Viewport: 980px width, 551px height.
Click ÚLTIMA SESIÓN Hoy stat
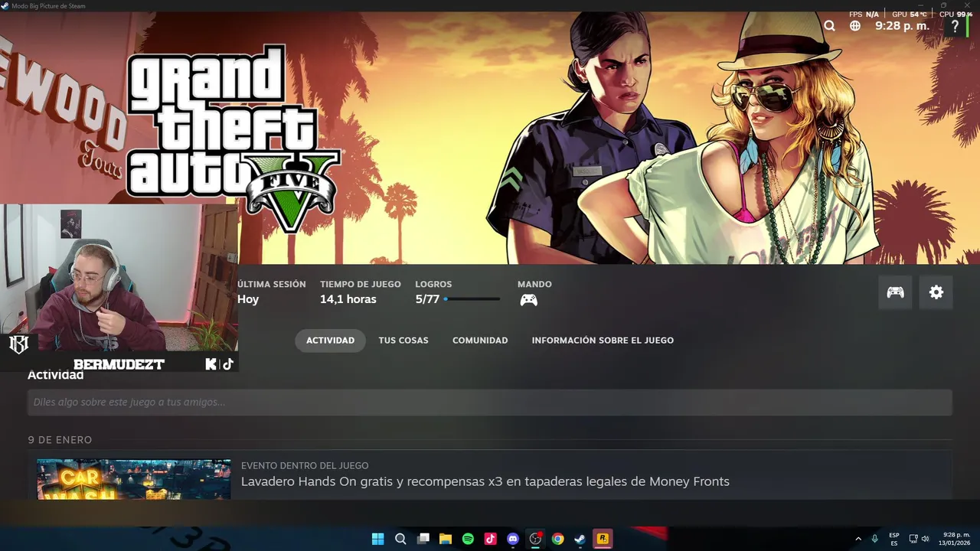coord(271,292)
